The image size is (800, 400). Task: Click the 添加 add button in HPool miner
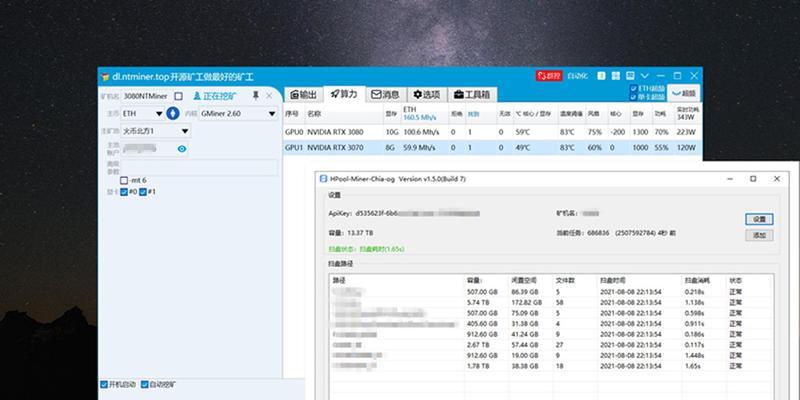(759, 235)
